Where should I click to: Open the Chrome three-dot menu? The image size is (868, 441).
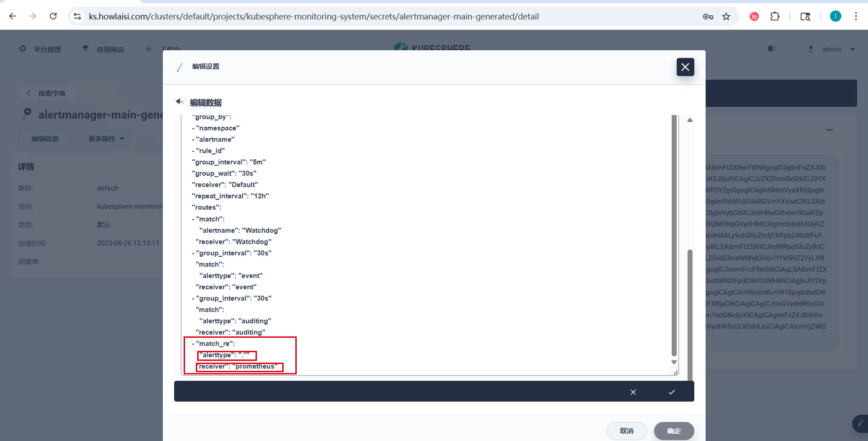(856, 16)
